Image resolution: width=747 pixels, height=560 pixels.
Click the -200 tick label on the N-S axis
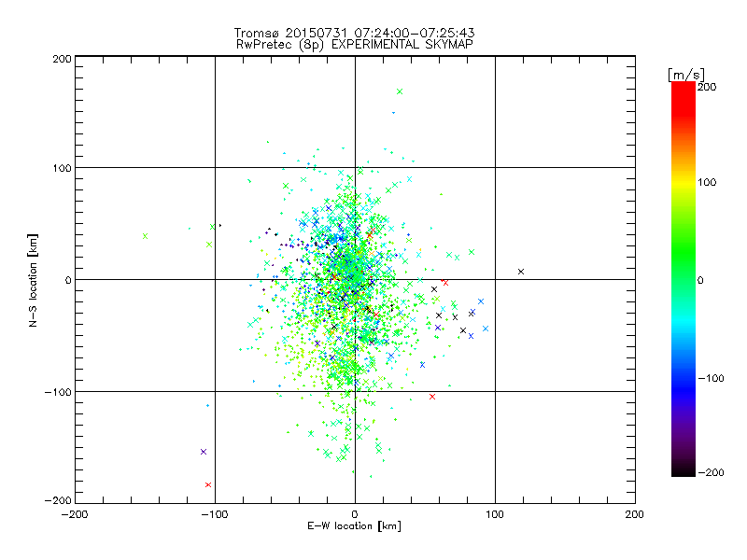(58, 501)
